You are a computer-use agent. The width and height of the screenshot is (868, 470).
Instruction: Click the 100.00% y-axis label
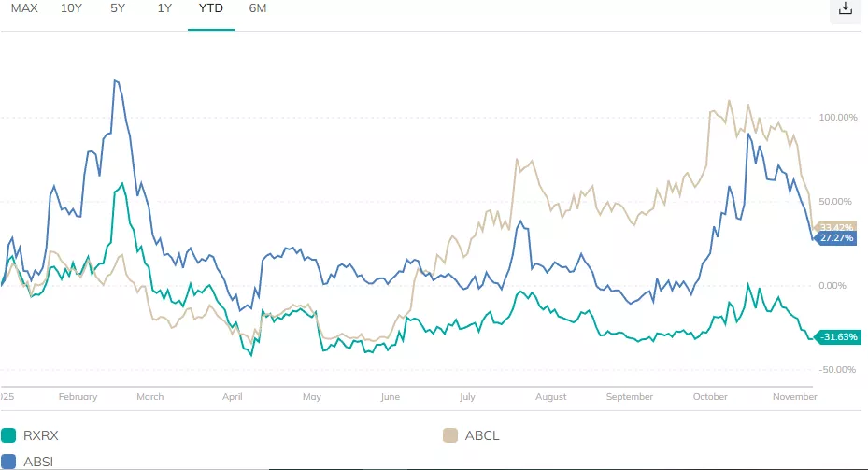coord(838,118)
